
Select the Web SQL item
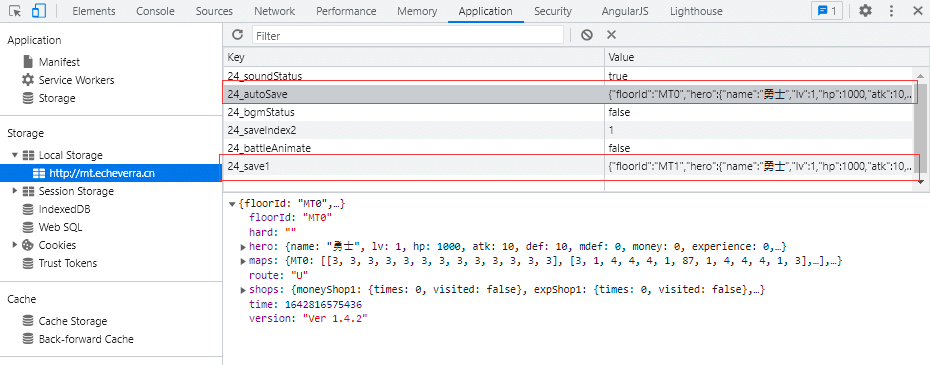point(60,227)
